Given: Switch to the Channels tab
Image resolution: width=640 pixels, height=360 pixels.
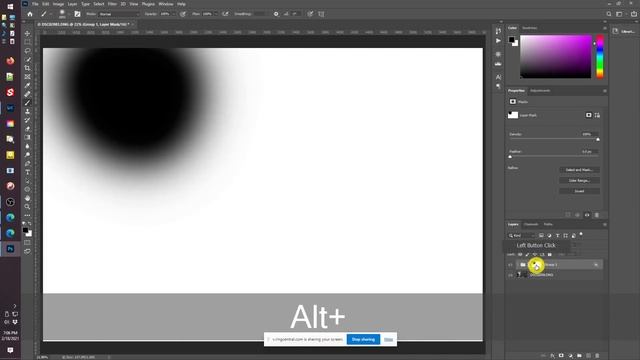Looking at the screenshot, I should click(x=531, y=224).
